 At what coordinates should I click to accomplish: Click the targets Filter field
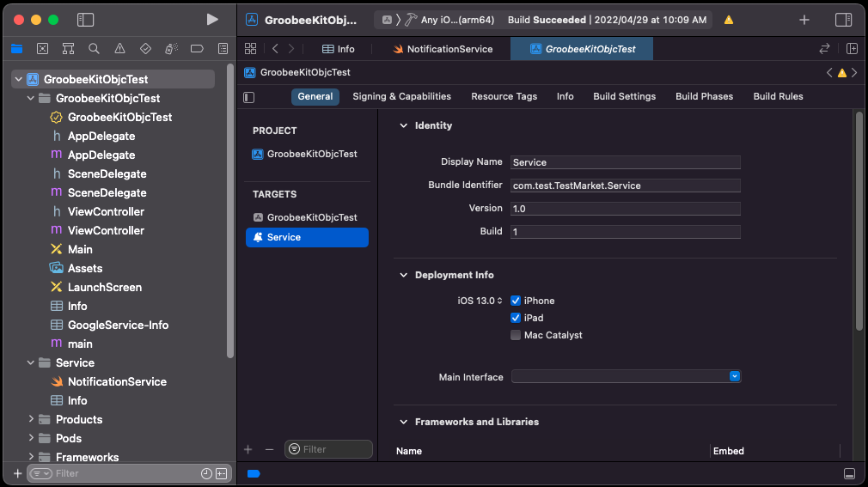click(328, 449)
